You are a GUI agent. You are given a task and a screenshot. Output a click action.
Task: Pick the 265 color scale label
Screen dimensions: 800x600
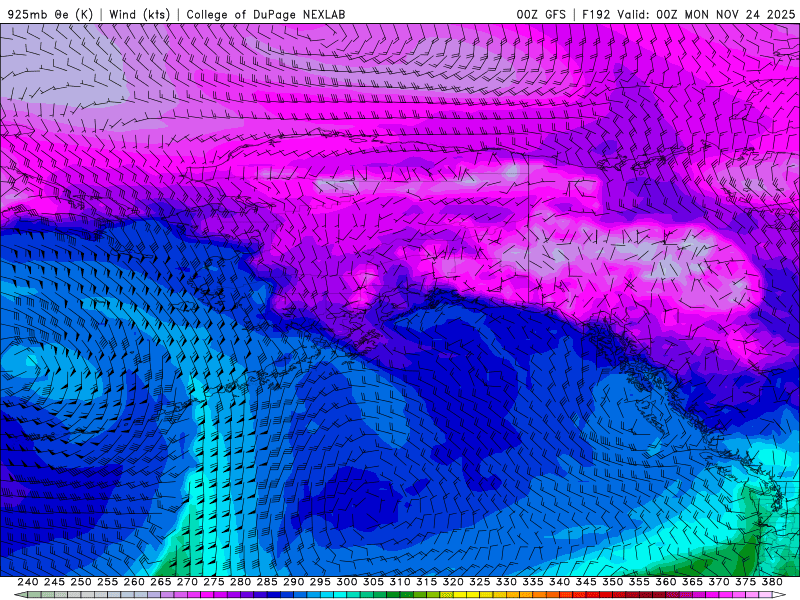pyautogui.click(x=161, y=582)
